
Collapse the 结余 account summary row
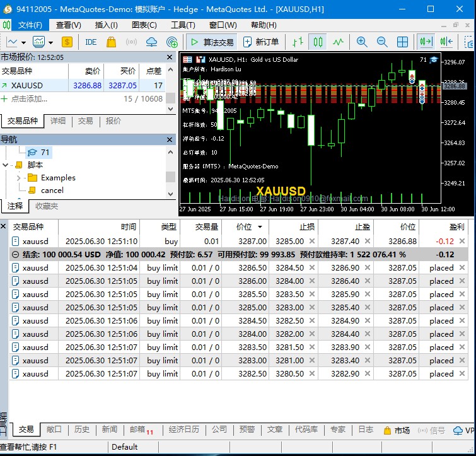click(x=15, y=255)
